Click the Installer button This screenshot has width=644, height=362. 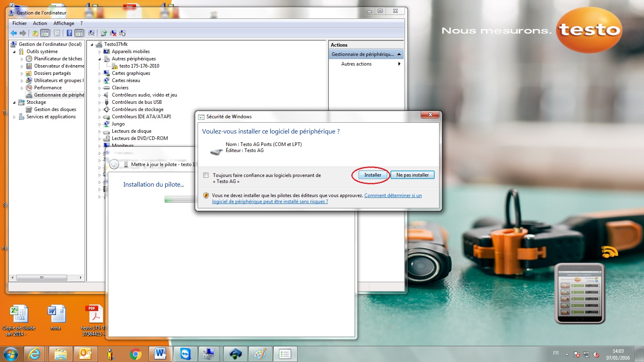pos(373,175)
